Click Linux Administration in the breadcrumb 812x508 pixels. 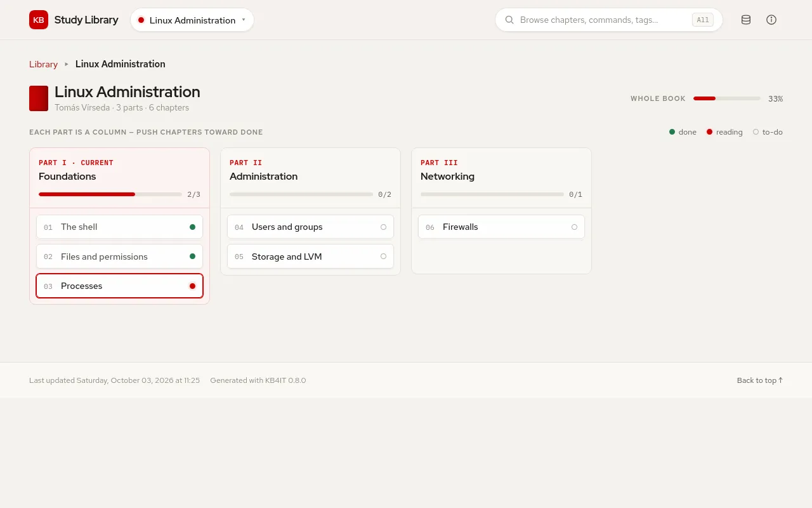pyautogui.click(x=121, y=64)
